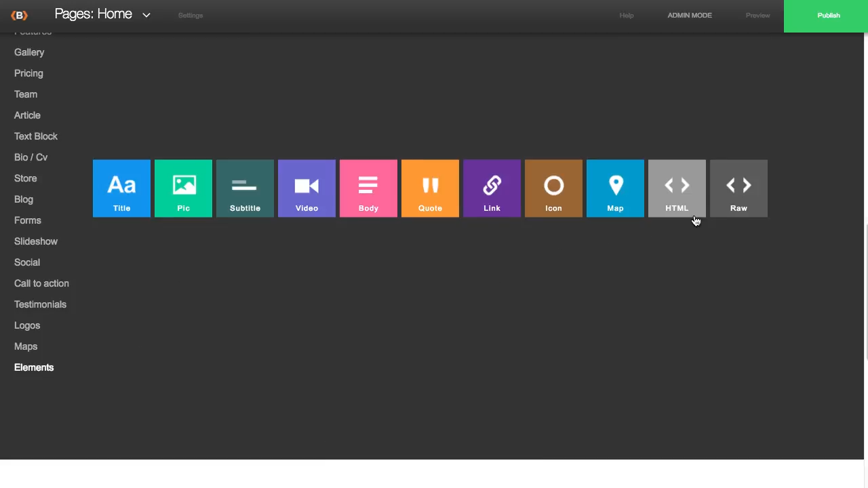This screenshot has height=488, width=868.
Task: Add a Video element
Action: [x=307, y=188]
